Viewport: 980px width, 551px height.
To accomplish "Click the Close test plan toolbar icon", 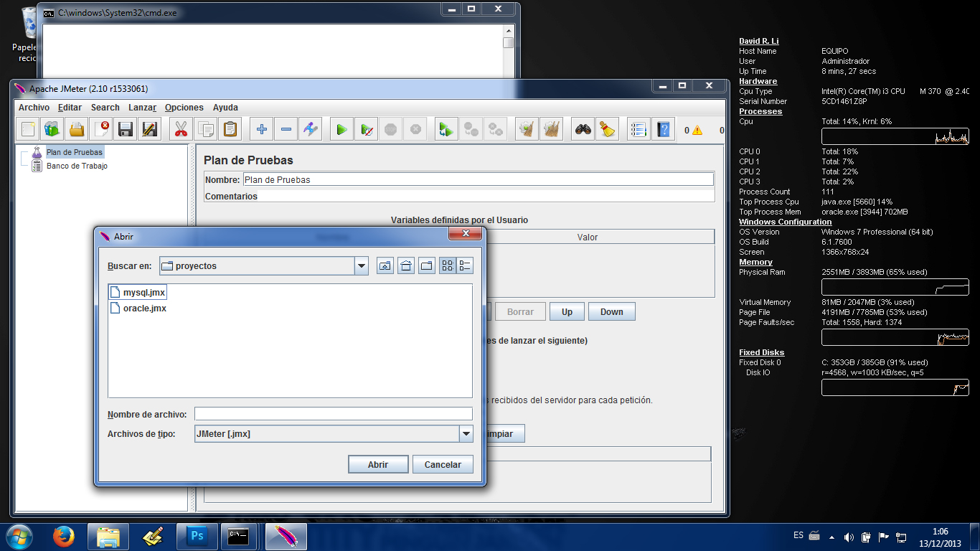I will click(100, 130).
